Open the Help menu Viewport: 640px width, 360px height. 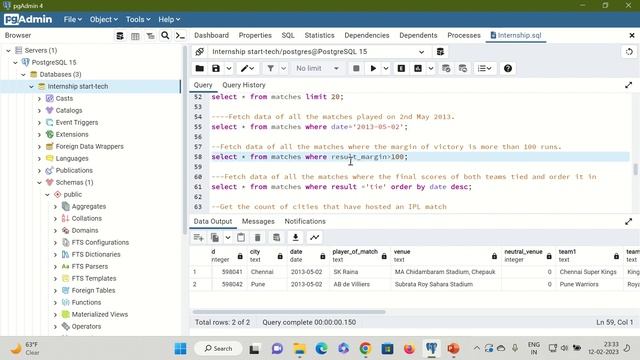point(169,20)
